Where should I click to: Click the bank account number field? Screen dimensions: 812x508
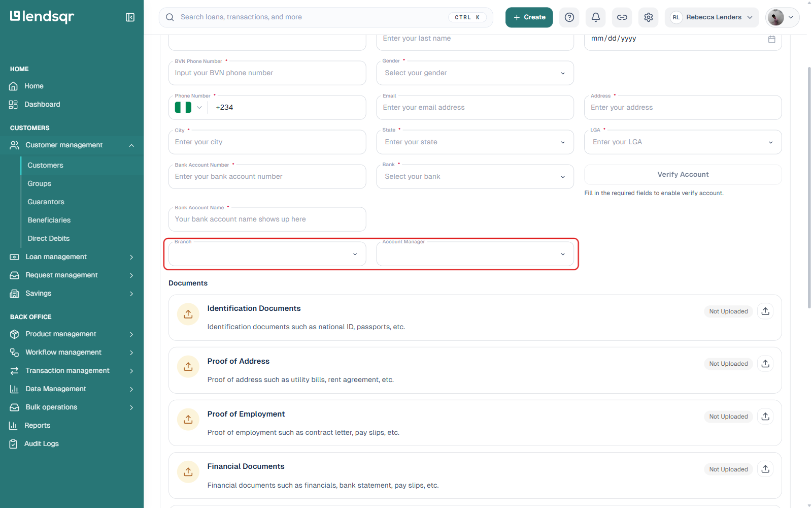point(267,176)
